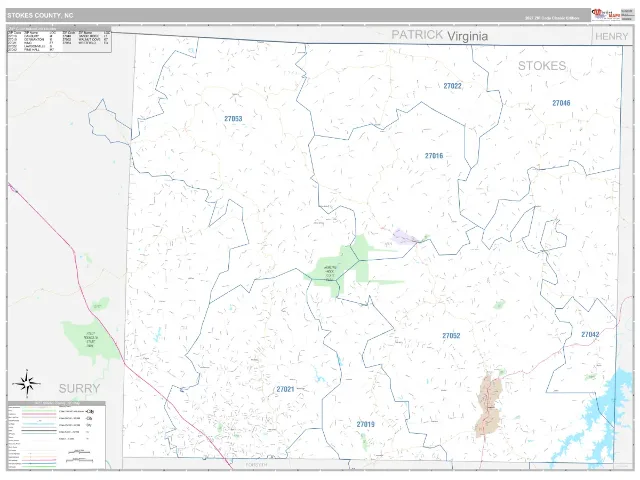The image size is (640, 480).
Task: Select the 27042 ZIP code label
Action: tap(590, 334)
